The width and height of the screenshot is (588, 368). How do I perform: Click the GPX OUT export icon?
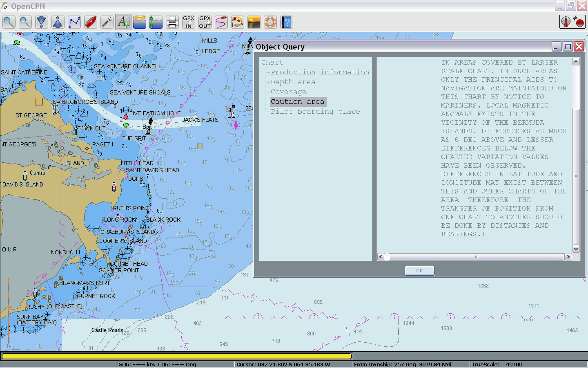tap(205, 22)
